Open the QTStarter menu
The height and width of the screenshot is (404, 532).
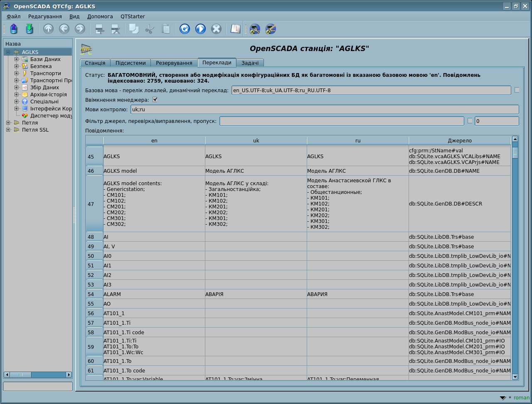133,17
